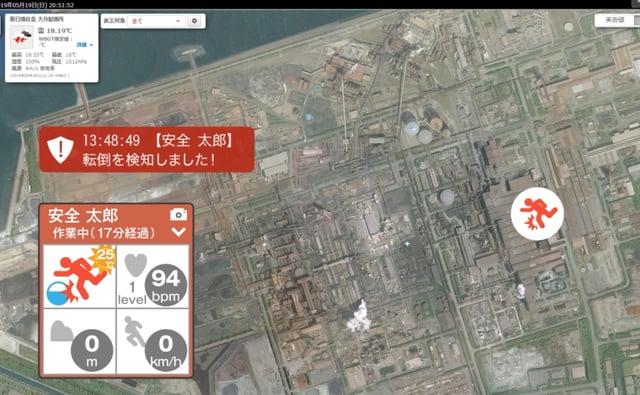Click the fall-detected worker marker on map
The image size is (640, 395).
537,213
